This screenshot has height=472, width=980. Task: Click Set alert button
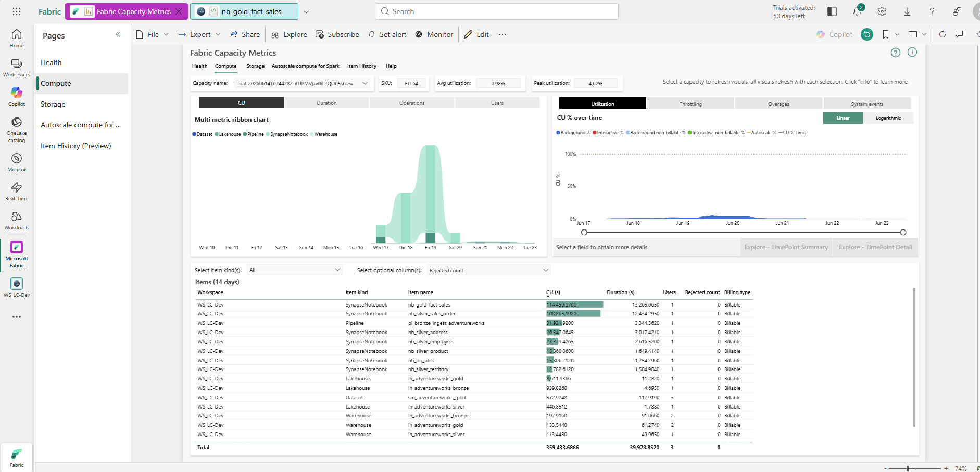pos(387,34)
